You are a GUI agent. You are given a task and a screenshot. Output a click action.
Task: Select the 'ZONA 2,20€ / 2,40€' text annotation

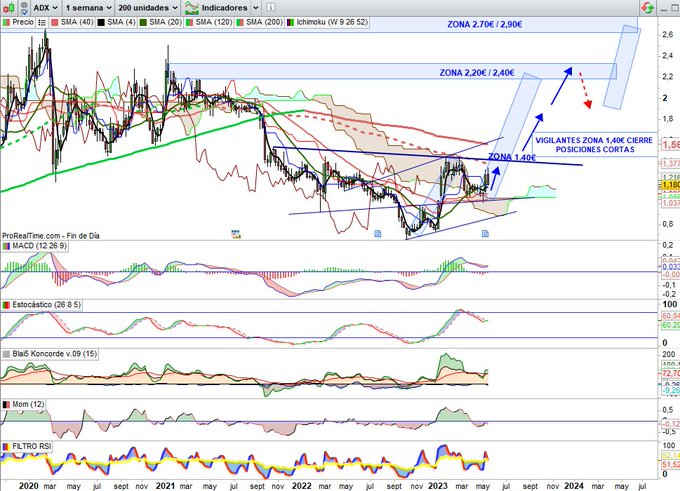(477, 73)
